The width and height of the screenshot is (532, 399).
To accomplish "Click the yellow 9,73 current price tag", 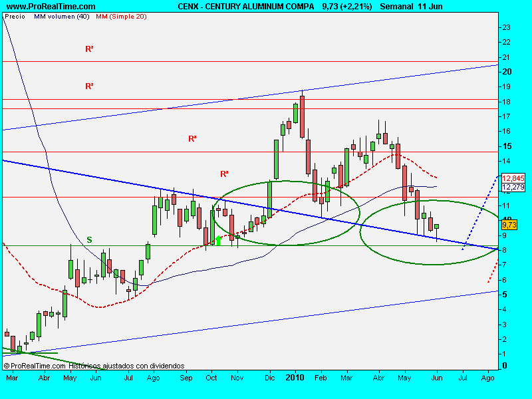I will click(x=509, y=225).
